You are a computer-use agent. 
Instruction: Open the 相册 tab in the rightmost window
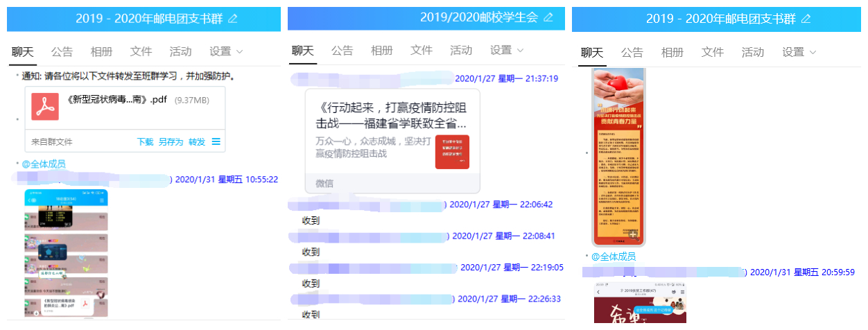(672, 52)
